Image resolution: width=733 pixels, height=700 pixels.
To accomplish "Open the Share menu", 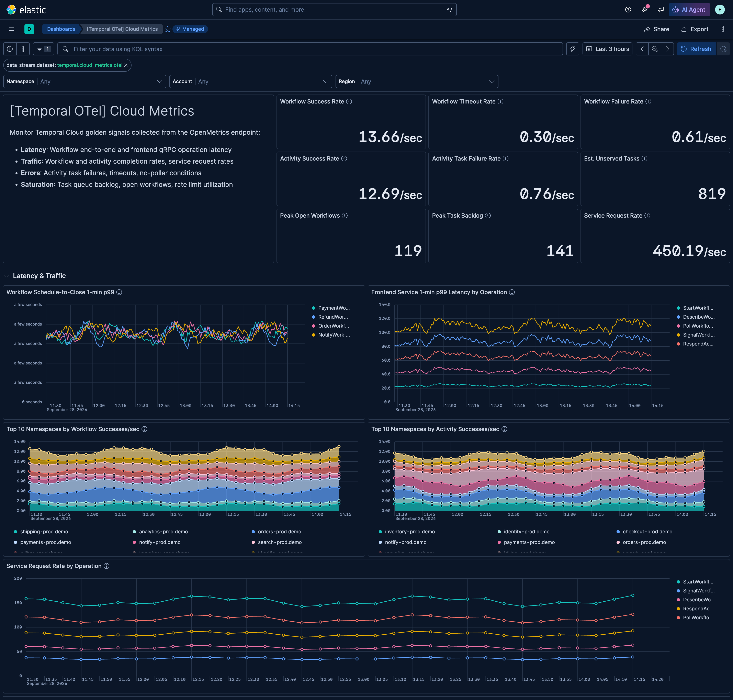I will tap(657, 29).
